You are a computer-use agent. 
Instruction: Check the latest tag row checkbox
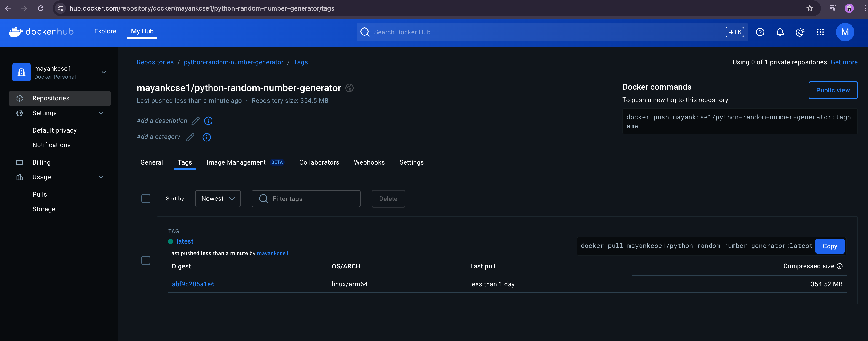[146, 260]
